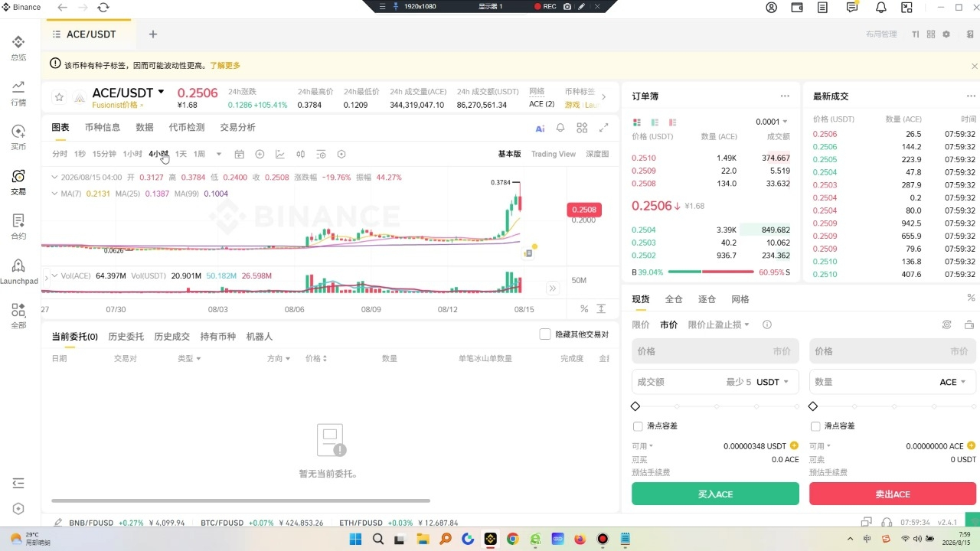Add ACE funds with the yellow plus
Viewport: 980px width, 551px height.
pyautogui.click(x=972, y=445)
